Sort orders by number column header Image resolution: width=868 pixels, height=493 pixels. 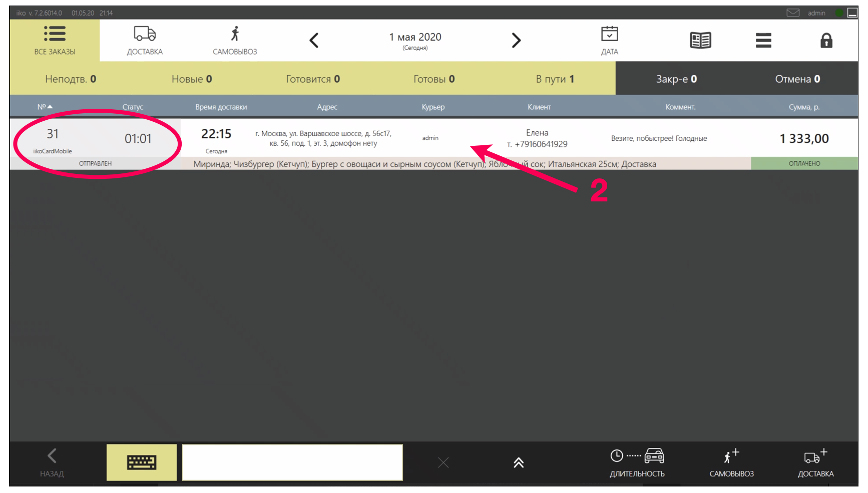coord(45,107)
